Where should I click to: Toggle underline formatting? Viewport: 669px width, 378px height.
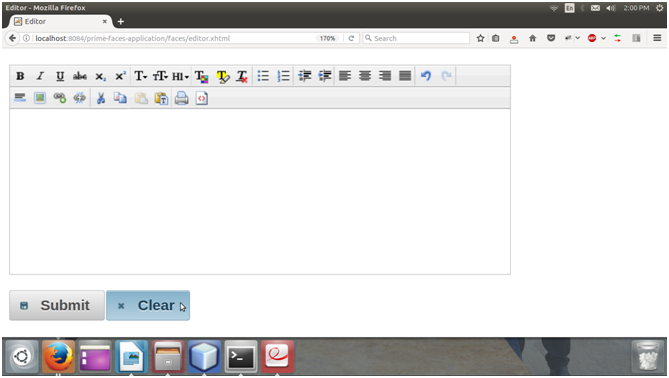coord(60,76)
